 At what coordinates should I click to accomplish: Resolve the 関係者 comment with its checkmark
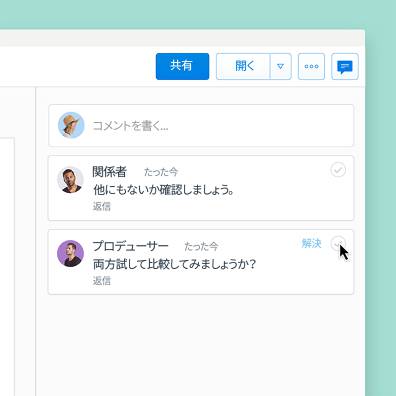coord(338,170)
